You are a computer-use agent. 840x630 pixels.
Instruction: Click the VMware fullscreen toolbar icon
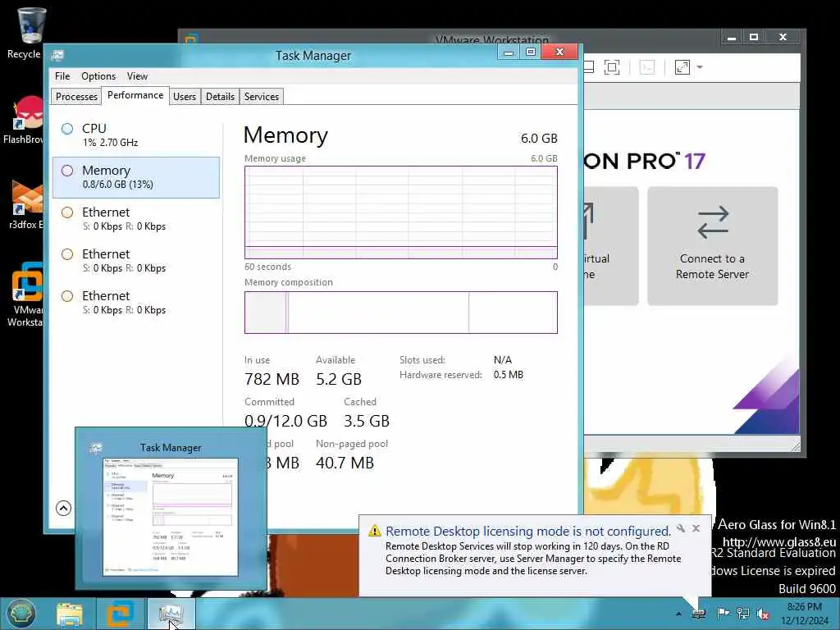click(611, 67)
